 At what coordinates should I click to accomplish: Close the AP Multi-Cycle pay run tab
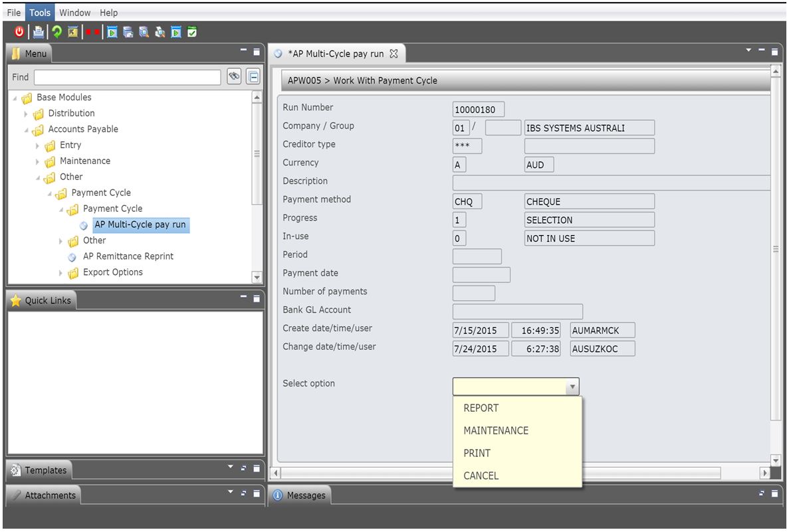pos(394,54)
